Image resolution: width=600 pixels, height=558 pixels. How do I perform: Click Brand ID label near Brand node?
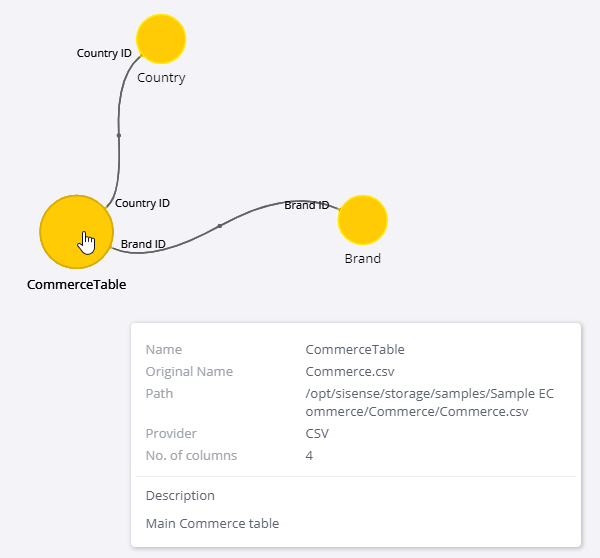tap(307, 206)
